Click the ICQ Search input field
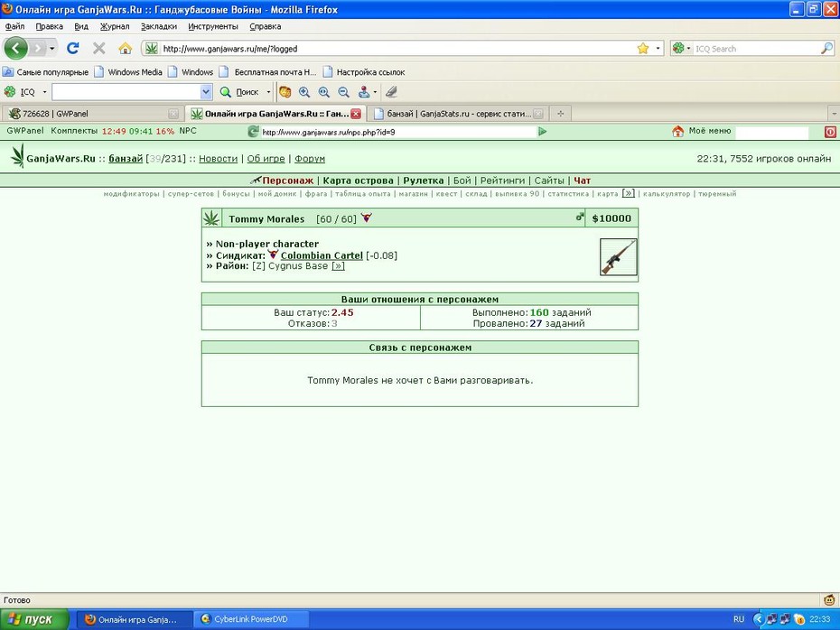The height and width of the screenshot is (630, 840). (x=756, y=49)
